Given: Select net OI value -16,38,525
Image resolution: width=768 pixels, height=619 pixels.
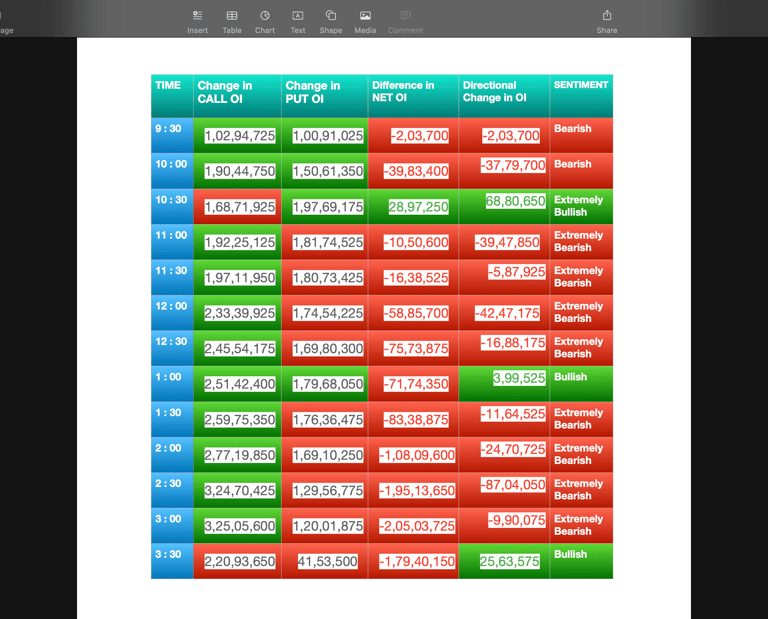Looking at the screenshot, I should (x=416, y=278).
